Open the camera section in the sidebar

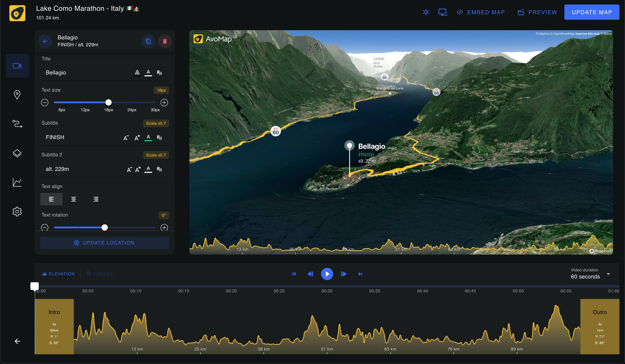17,66
